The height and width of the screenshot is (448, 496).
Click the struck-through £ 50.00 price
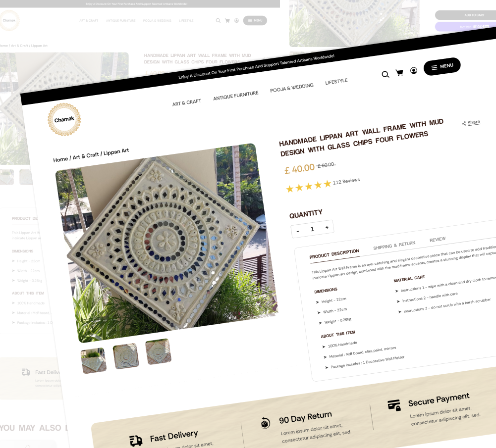pyautogui.click(x=326, y=165)
